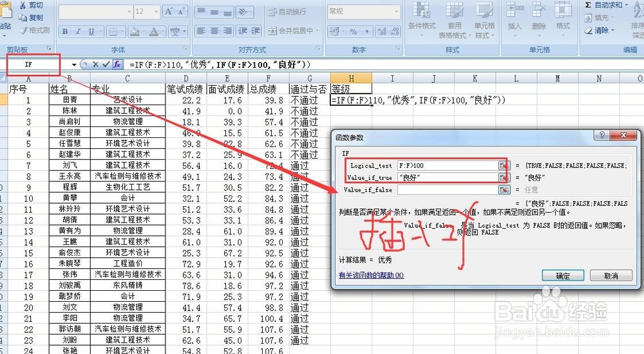Open the Format (格式) cell menu
This screenshot has height=354, width=644.
(563, 20)
